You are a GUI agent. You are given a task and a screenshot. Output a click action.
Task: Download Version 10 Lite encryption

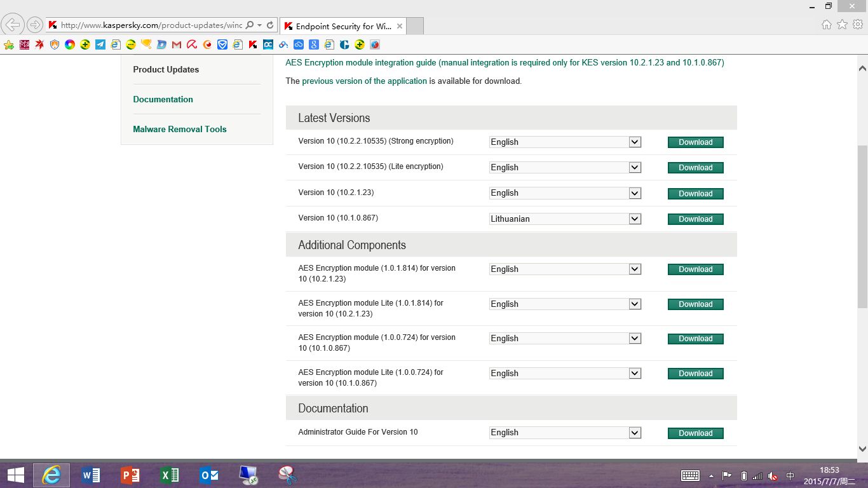pos(696,168)
